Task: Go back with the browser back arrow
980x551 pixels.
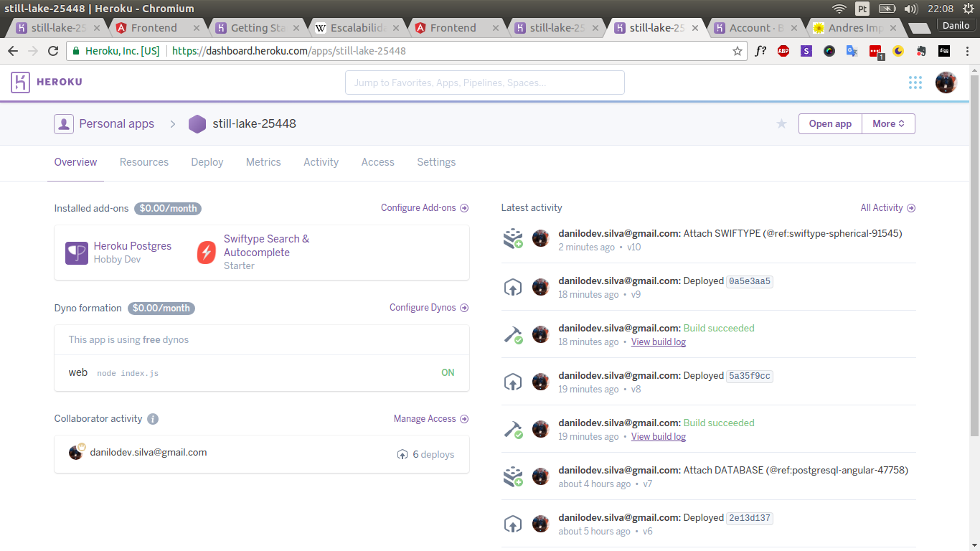Action: point(13,51)
